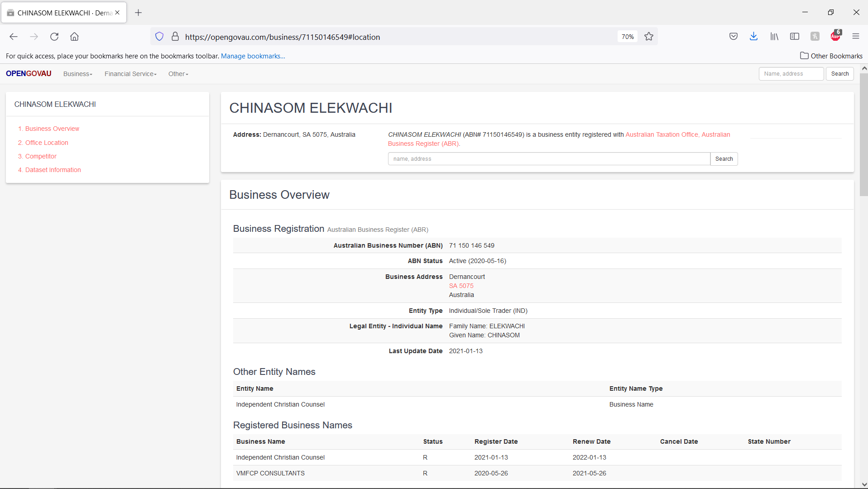Jump to Office Location section
The image size is (868, 489).
(x=47, y=143)
